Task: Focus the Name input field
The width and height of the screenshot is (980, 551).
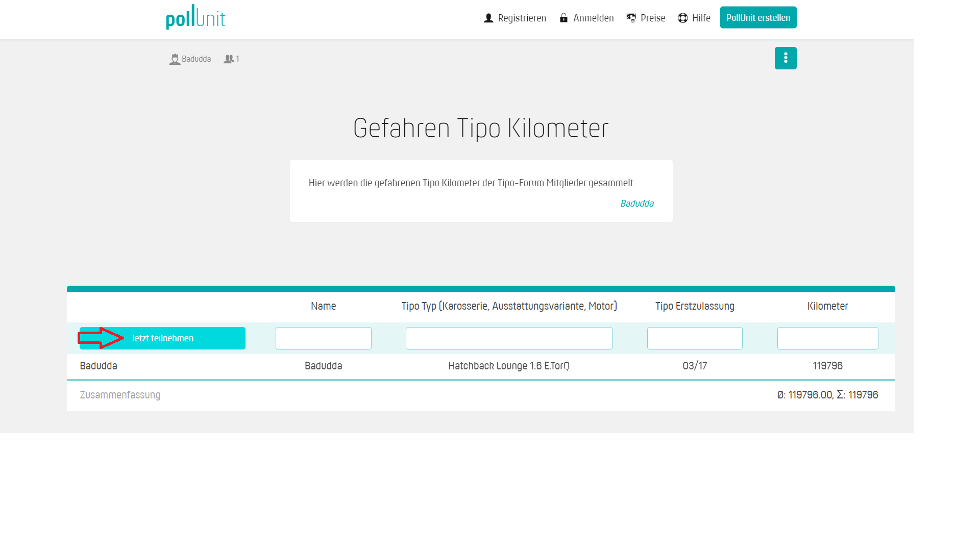Action: click(x=323, y=338)
